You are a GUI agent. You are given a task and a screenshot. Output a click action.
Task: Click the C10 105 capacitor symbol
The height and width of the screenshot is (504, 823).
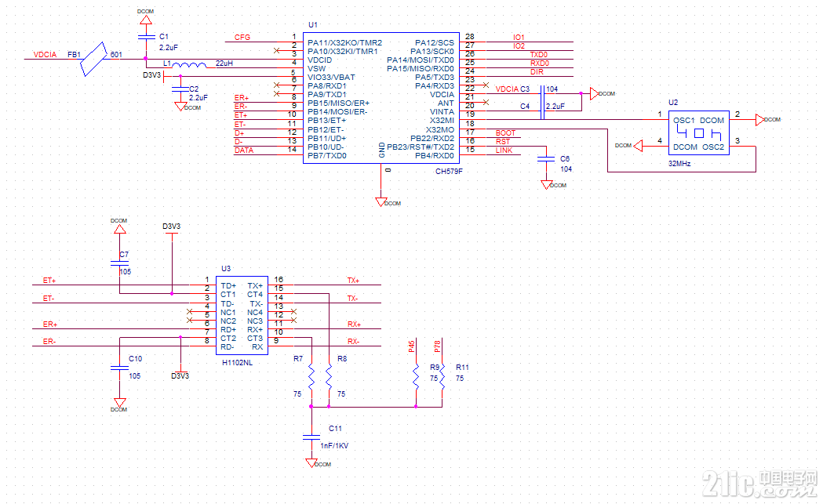pos(120,368)
